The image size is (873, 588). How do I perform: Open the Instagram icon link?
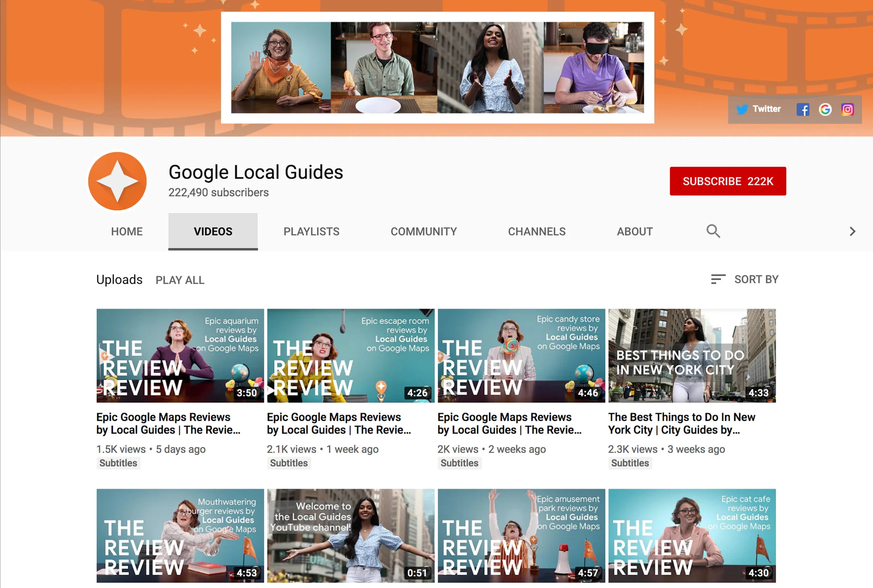(x=847, y=110)
